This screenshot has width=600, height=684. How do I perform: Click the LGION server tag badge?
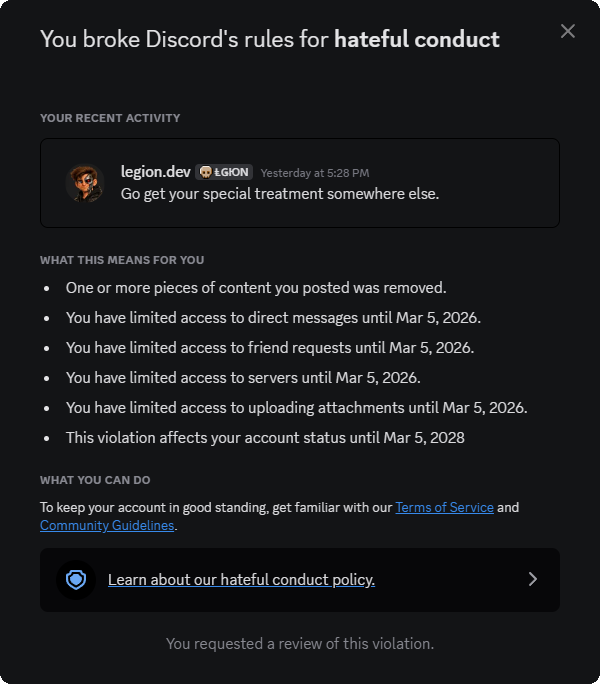[x=224, y=172]
